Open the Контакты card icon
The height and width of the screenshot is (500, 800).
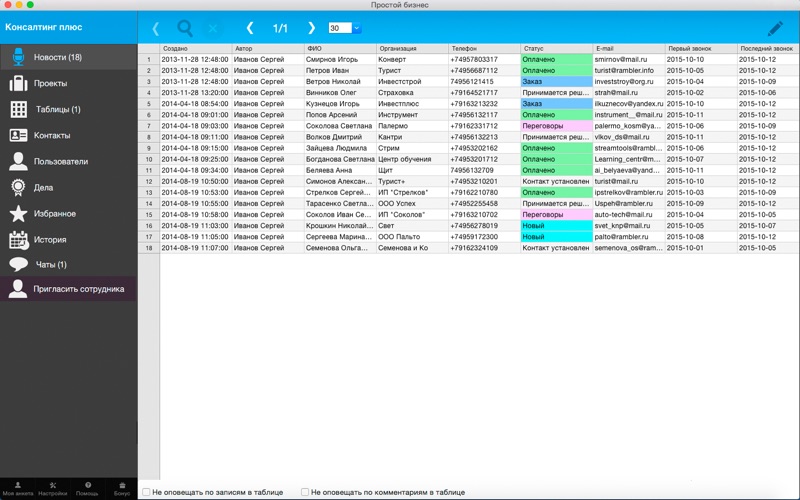coord(18,135)
